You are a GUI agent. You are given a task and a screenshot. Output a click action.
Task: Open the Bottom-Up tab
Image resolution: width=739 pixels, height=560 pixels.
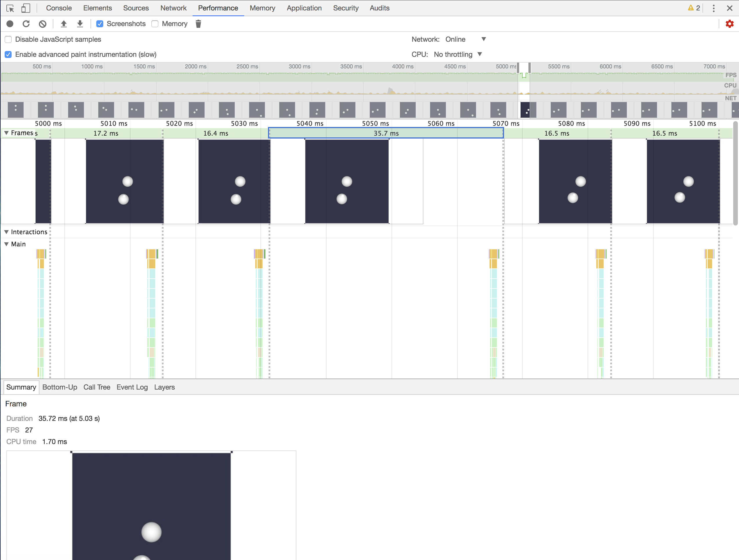point(59,387)
